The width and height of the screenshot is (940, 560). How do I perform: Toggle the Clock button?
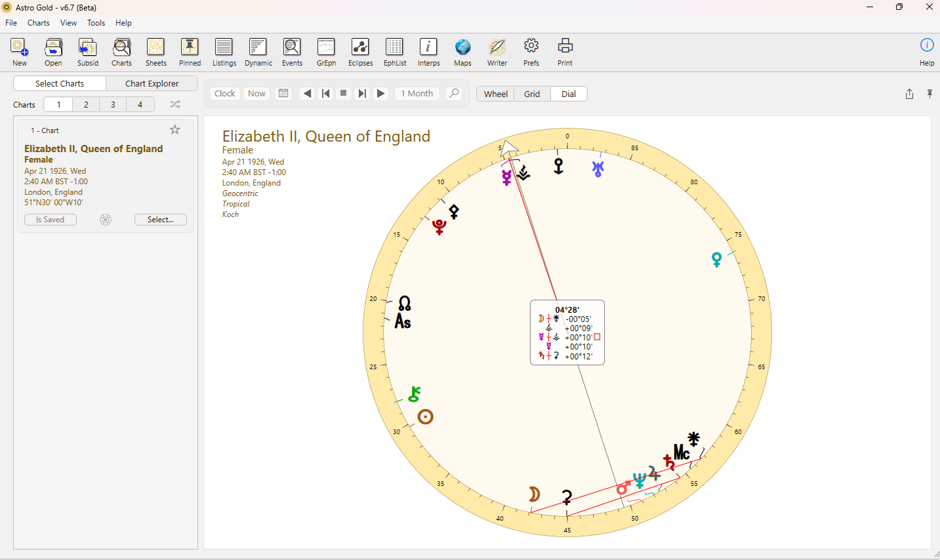[x=224, y=93]
